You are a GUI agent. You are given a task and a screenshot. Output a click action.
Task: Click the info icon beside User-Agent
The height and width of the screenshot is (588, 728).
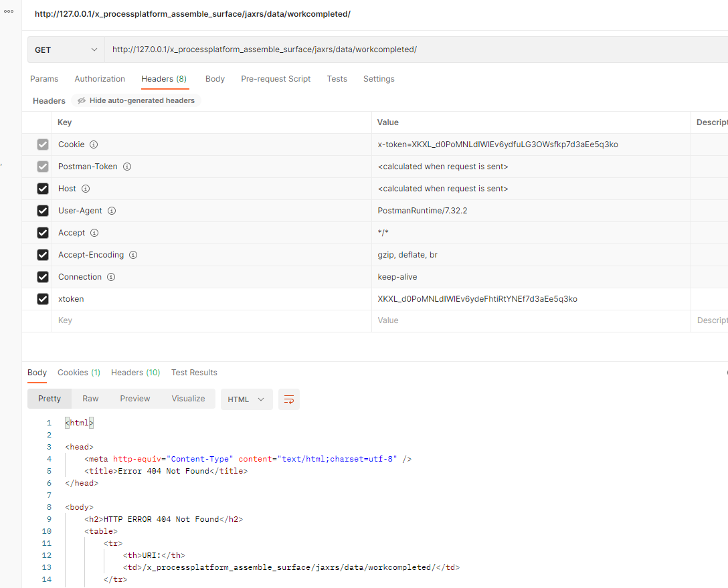[112, 211]
